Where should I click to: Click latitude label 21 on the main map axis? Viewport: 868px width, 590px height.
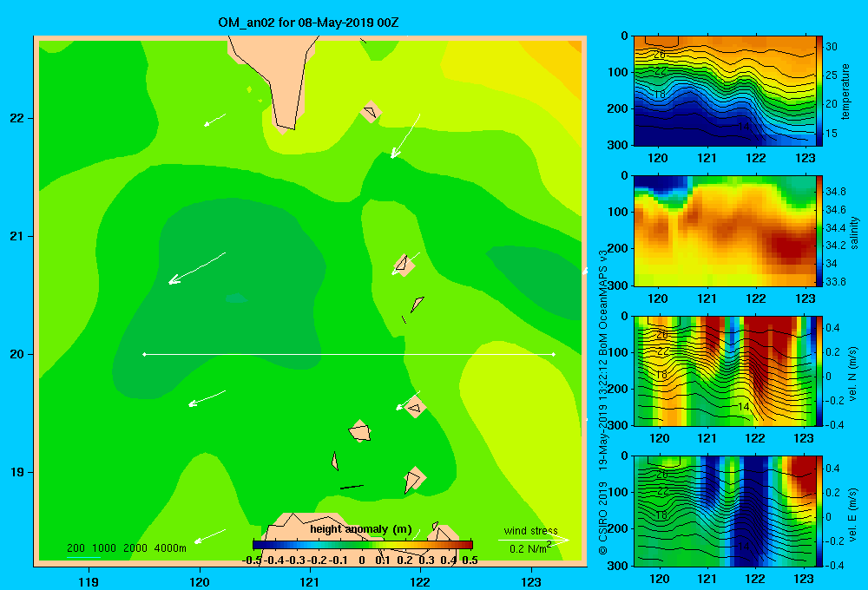click(17, 236)
